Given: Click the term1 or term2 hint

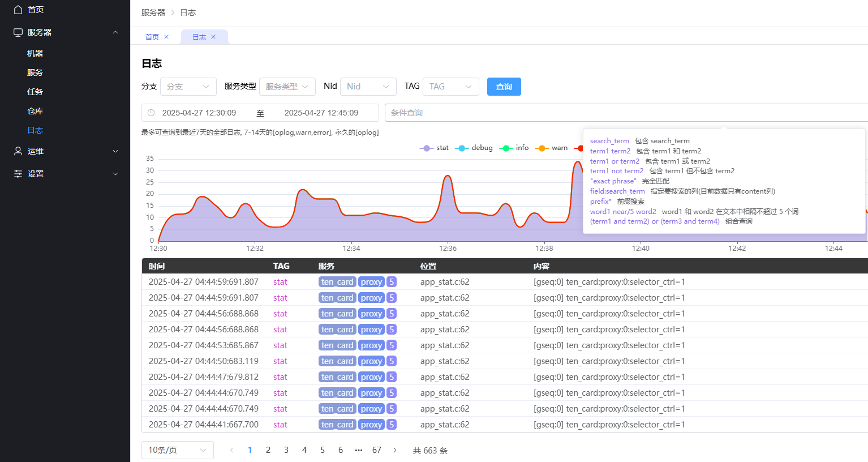Looking at the screenshot, I should pos(615,161).
